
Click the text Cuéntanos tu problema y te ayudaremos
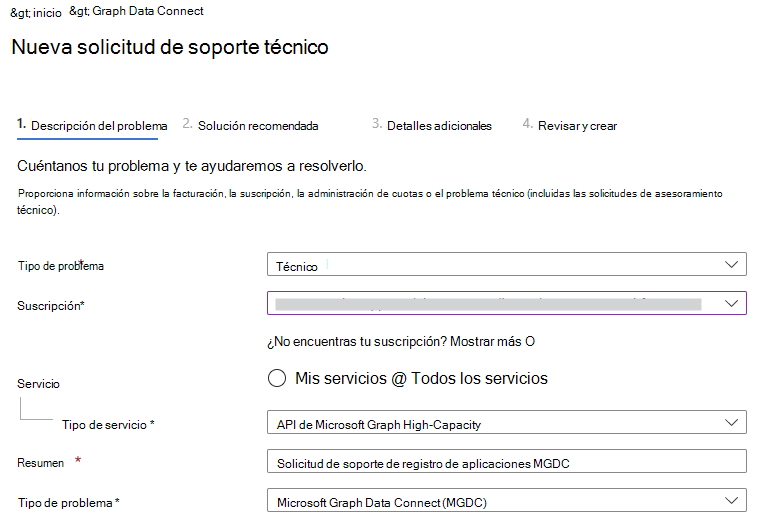click(x=192, y=166)
